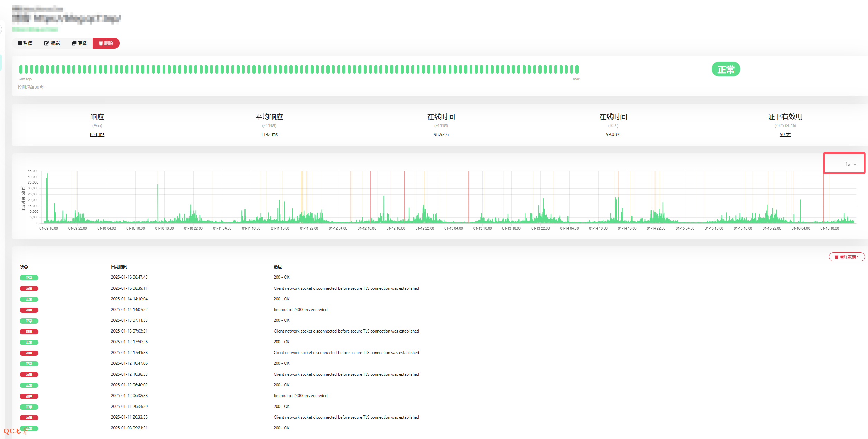Click the edit (编辑) pencil icon

[46, 43]
